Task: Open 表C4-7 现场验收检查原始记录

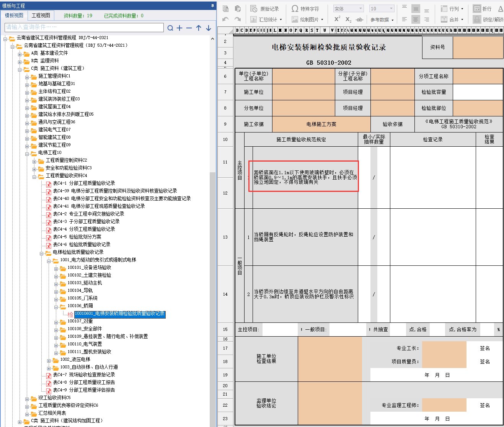Action: (x=84, y=375)
